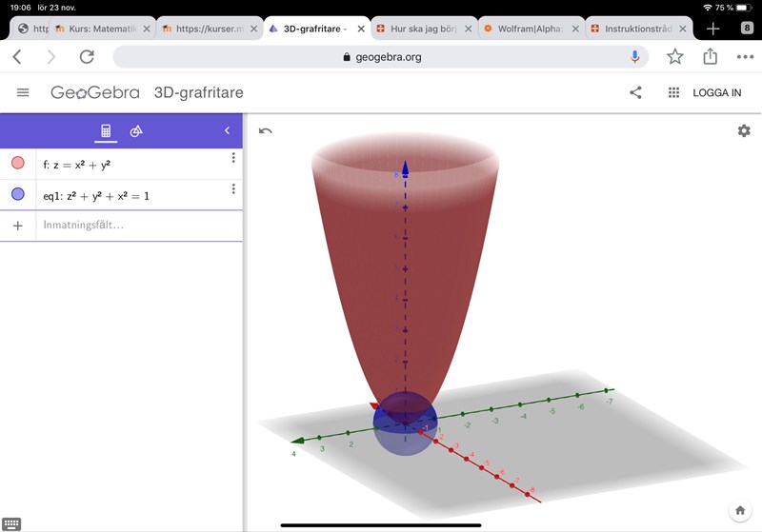The width and height of the screenshot is (762, 532).
Task: Reset view with the home button
Action: coord(739,510)
